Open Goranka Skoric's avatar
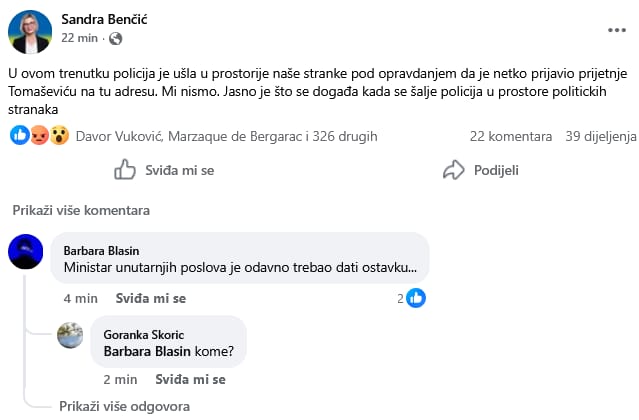 70,335
